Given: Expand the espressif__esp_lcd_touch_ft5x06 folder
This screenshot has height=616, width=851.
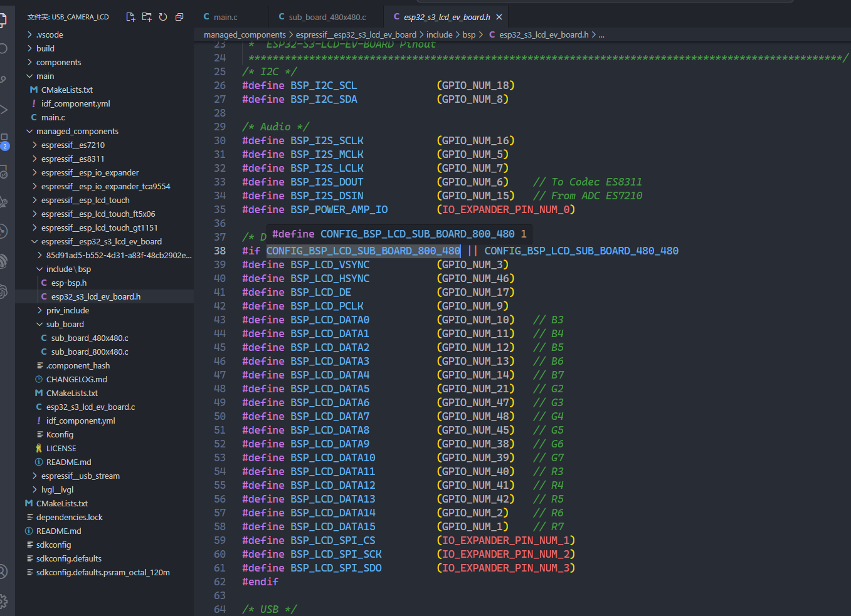Looking at the screenshot, I should point(34,214).
